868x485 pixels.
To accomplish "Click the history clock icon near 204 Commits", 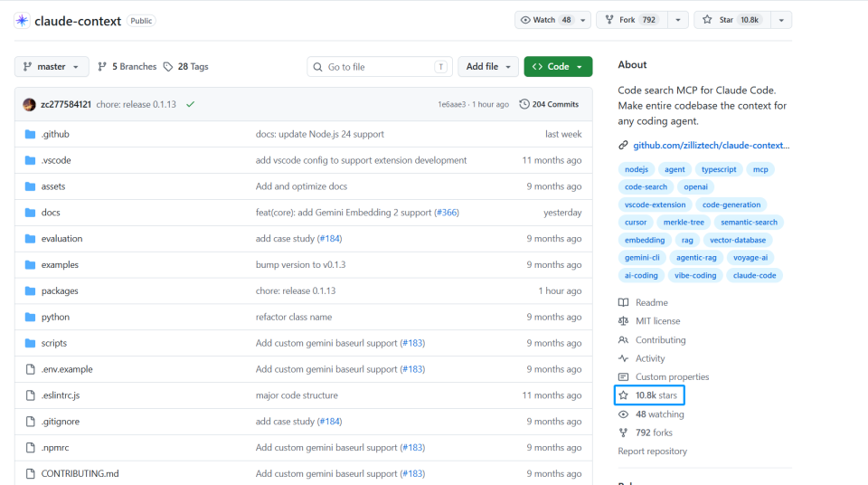I will 524,104.
